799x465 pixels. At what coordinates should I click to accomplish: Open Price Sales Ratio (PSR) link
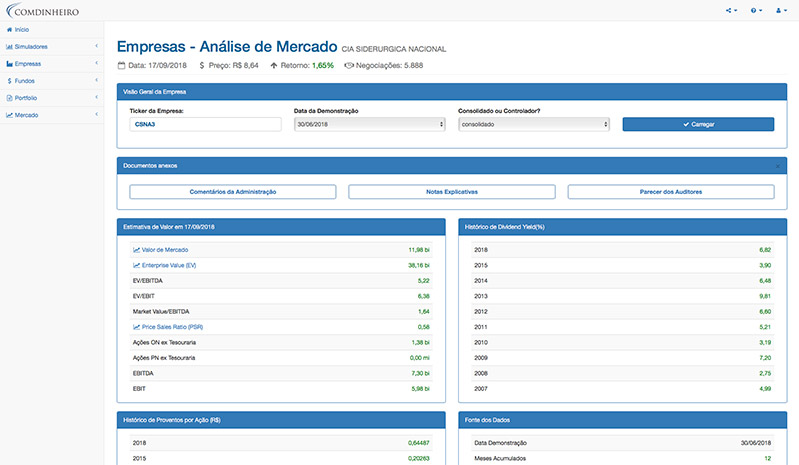point(172,327)
